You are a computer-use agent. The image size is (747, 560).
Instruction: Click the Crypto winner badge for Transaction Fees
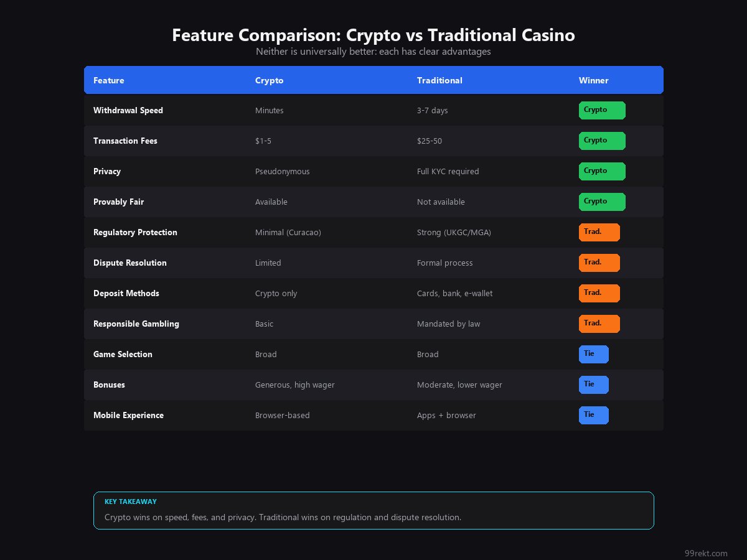tap(602, 141)
